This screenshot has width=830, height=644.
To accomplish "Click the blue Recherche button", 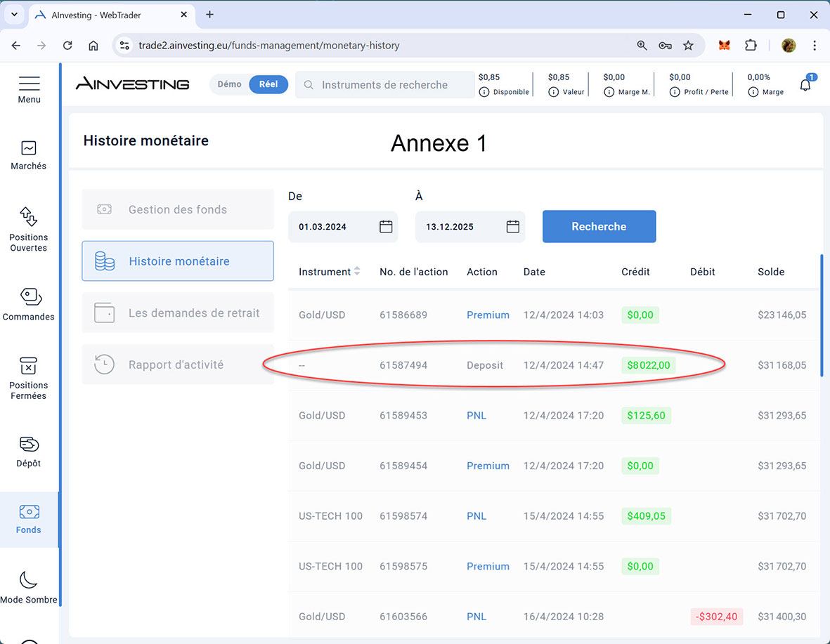I will pyautogui.click(x=599, y=227).
